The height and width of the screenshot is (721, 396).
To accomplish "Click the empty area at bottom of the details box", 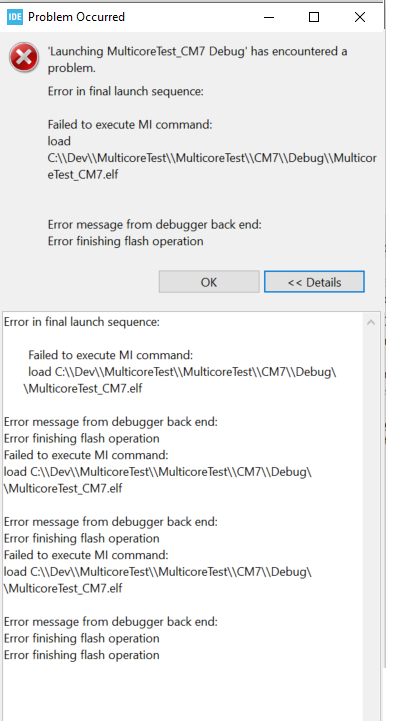I will (x=183, y=692).
